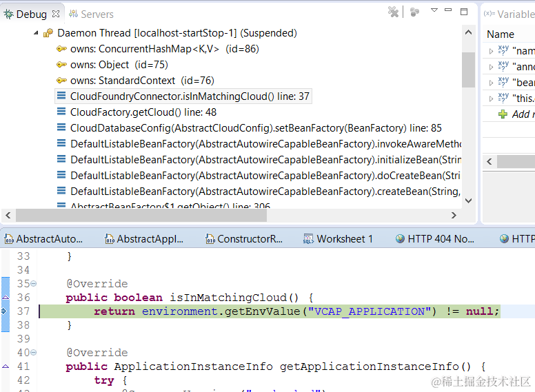Open the Debug view menu dropdown
This screenshot has height=392, width=535.
pyautogui.click(x=434, y=10)
